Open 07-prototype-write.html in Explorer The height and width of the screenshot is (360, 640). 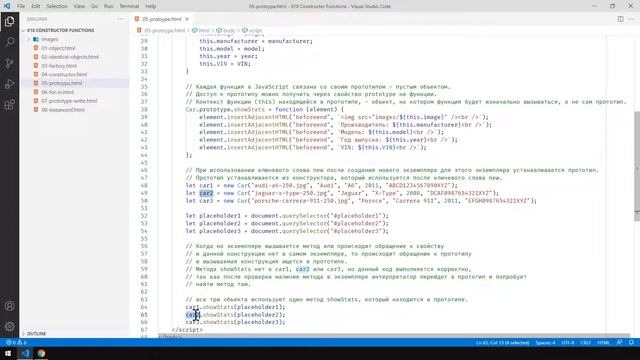69,101
